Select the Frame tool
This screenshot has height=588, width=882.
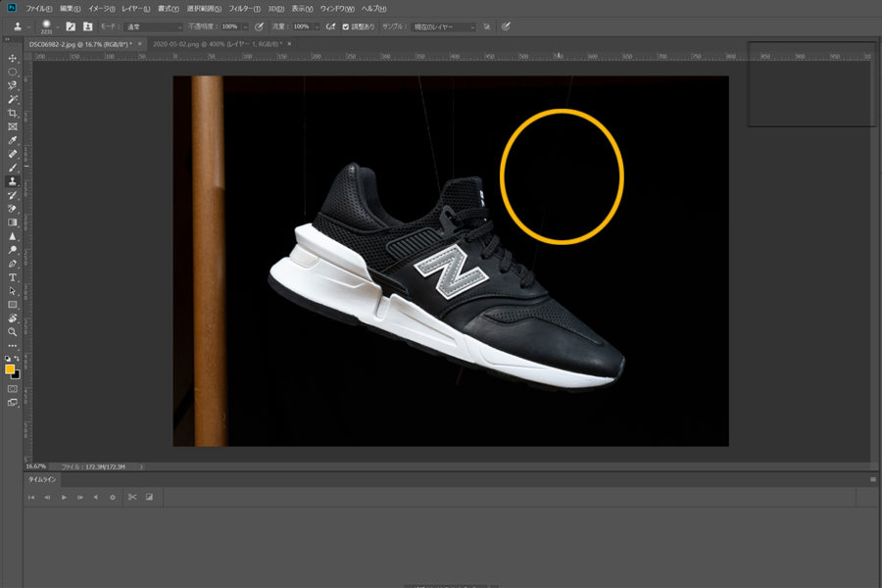coord(13,126)
